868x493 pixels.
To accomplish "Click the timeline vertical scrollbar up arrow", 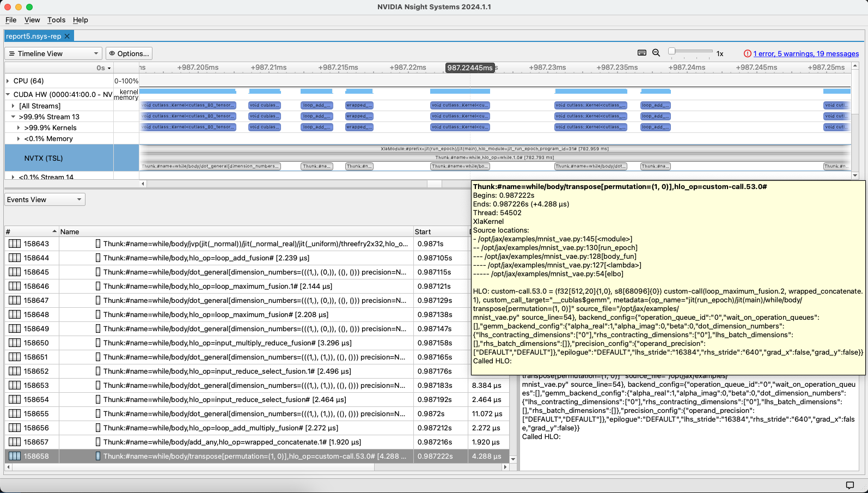I will (x=855, y=66).
